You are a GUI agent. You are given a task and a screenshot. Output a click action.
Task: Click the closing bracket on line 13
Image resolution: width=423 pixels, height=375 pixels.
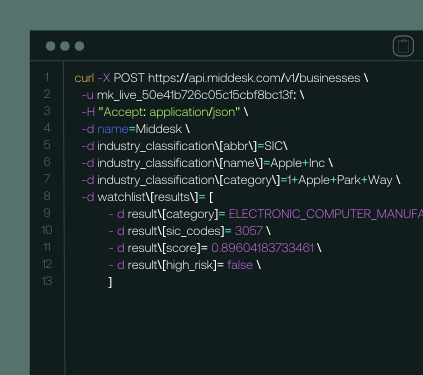(110, 282)
